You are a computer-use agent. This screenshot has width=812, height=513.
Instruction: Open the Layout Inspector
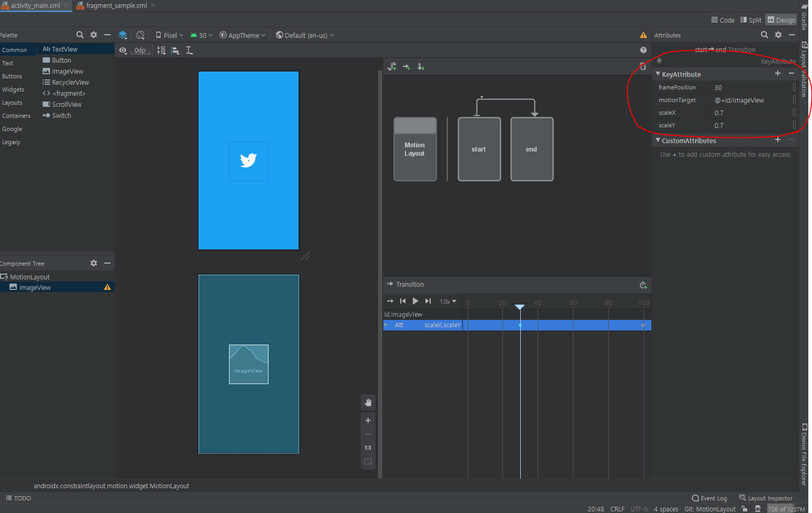coord(766,498)
